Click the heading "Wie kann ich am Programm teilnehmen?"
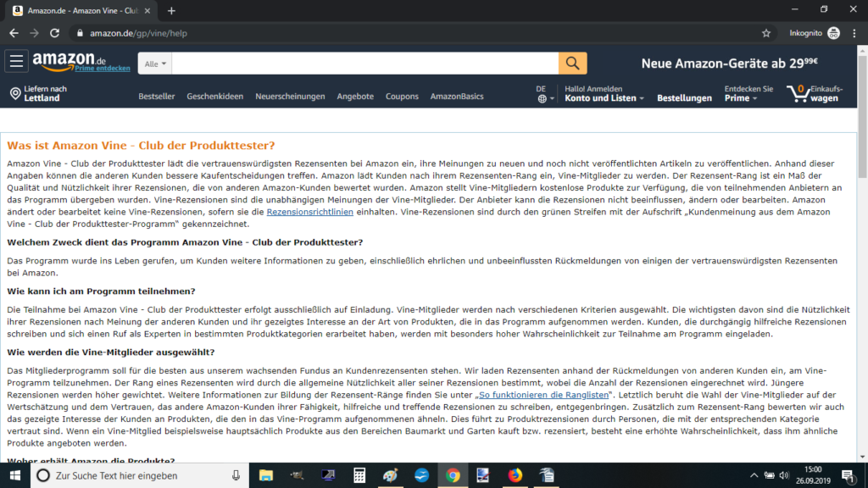Screen dimensions: 868x488 pos(102,291)
